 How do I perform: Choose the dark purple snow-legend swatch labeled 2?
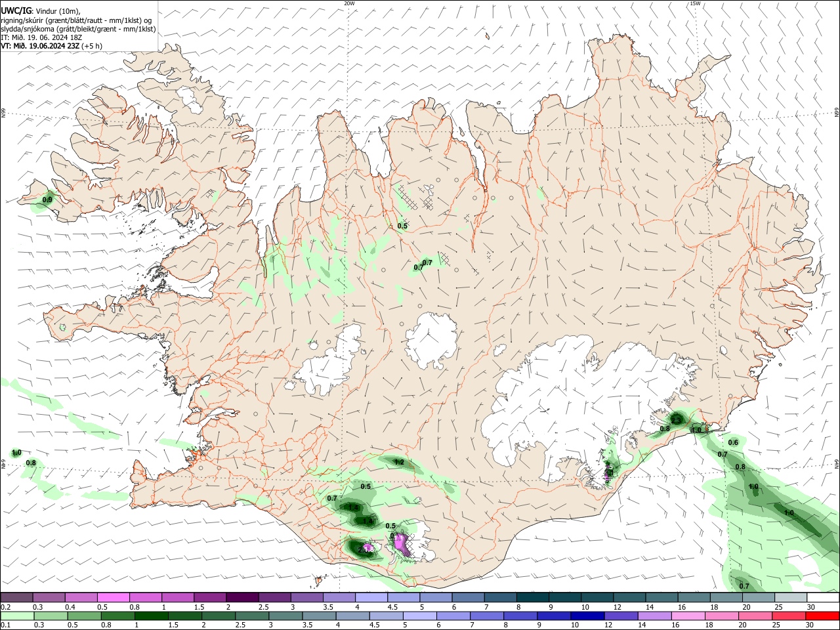pos(242,597)
